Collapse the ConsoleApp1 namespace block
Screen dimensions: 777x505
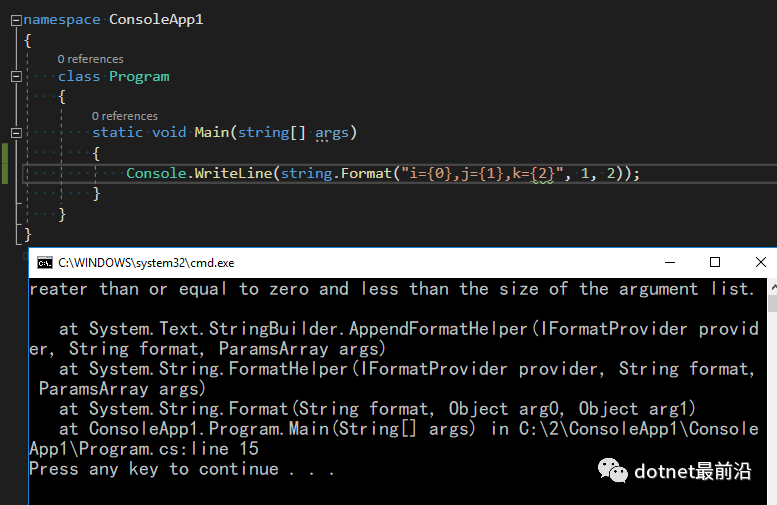pos(15,20)
